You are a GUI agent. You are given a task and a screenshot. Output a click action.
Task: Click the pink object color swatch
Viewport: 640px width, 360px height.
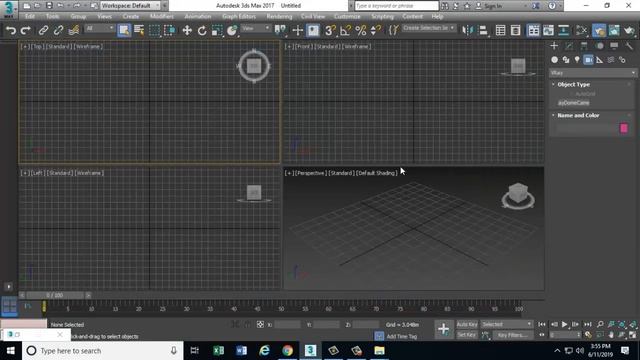(x=624, y=128)
